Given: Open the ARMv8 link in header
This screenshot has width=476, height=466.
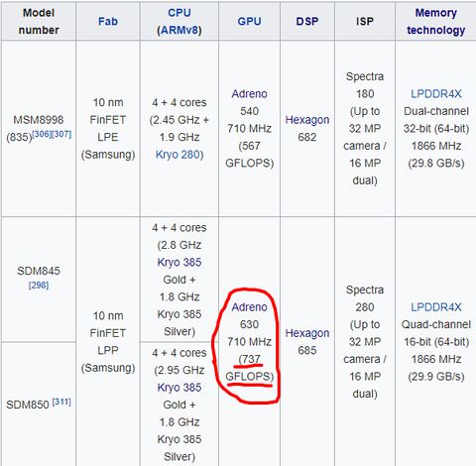Looking at the screenshot, I should click(180, 30).
